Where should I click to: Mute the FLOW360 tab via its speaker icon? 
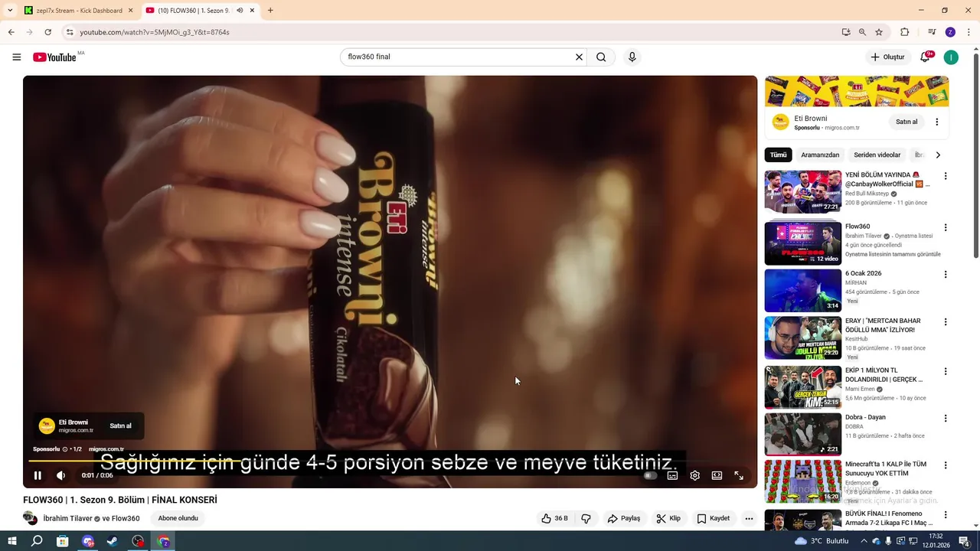pos(240,11)
